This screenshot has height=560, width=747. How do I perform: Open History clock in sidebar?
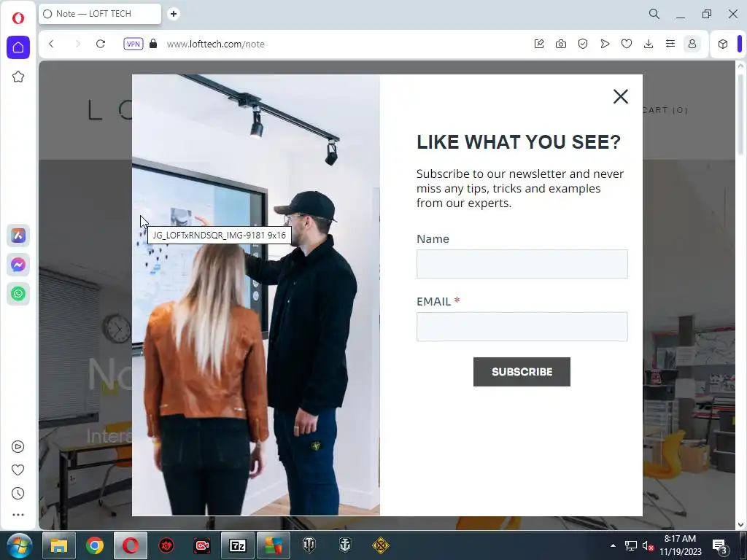pos(18,494)
